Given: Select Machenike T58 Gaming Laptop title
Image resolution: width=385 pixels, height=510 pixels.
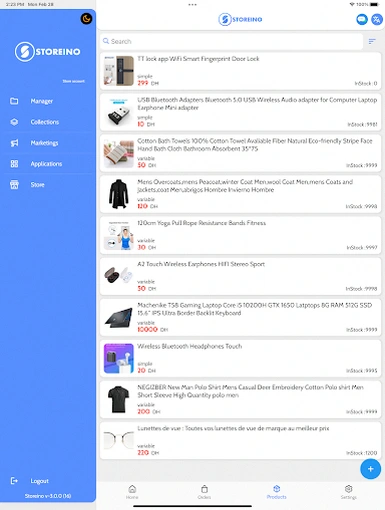Looking at the screenshot, I should click(x=255, y=309).
